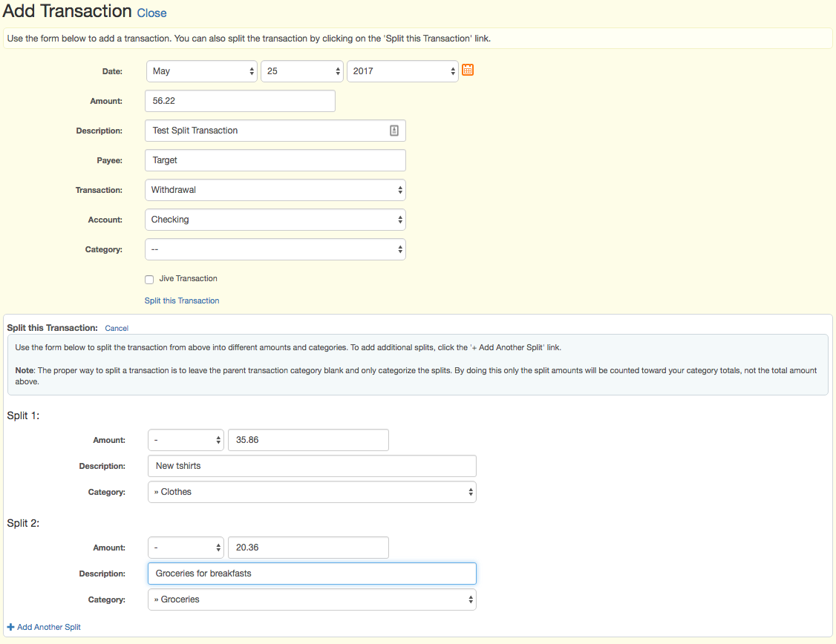Focus the Amount field containing 56.22
Screen dimensions: 836x644
coord(240,101)
